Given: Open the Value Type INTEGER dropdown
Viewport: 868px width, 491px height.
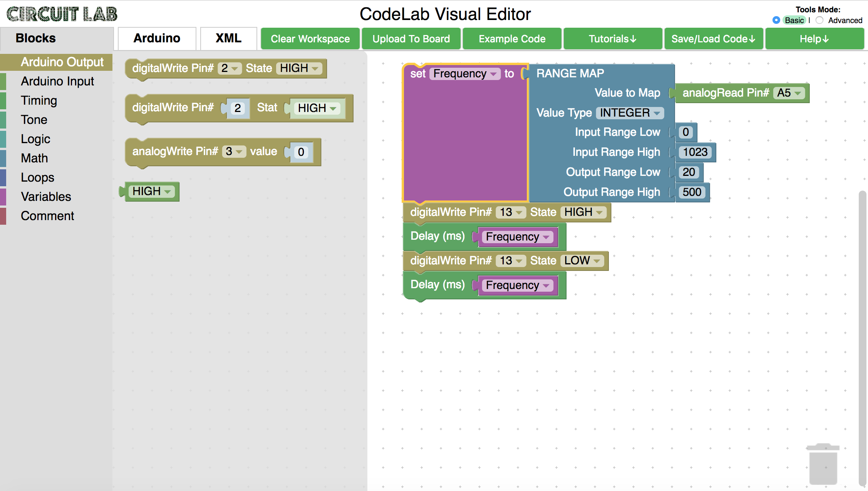Looking at the screenshot, I should pyautogui.click(x=630, y=113).
